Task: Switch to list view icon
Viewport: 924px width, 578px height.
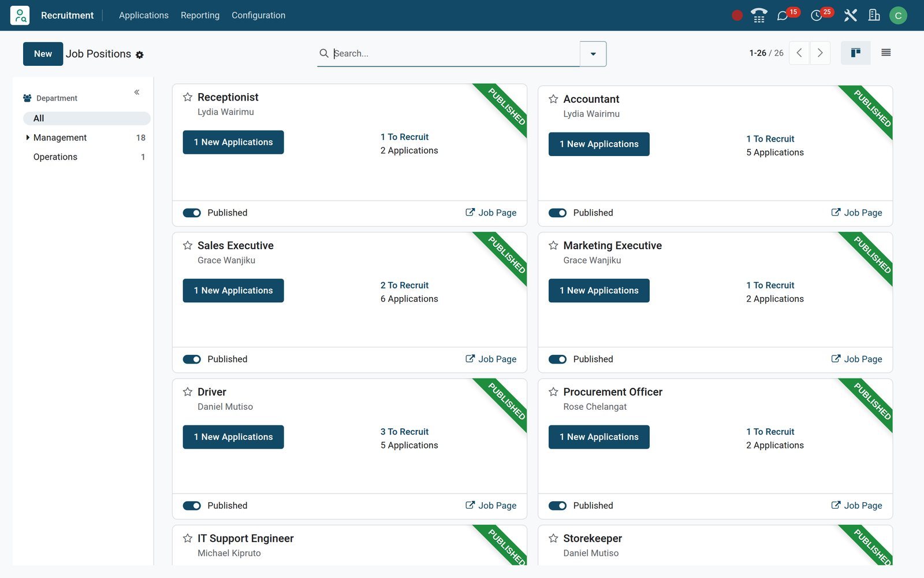Action: (886, 53)
